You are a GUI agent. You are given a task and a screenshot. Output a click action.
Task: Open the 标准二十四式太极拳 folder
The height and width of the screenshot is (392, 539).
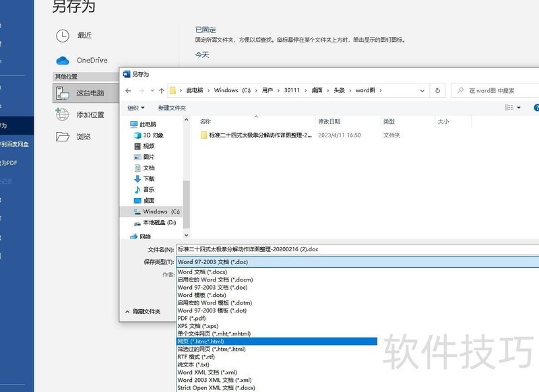point(256,135)
